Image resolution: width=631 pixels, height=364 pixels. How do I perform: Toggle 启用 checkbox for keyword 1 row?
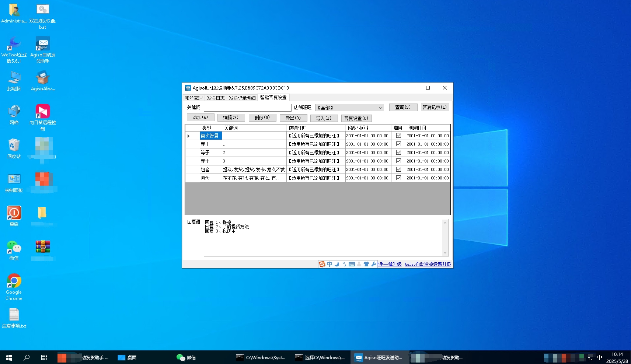(398, 144)
